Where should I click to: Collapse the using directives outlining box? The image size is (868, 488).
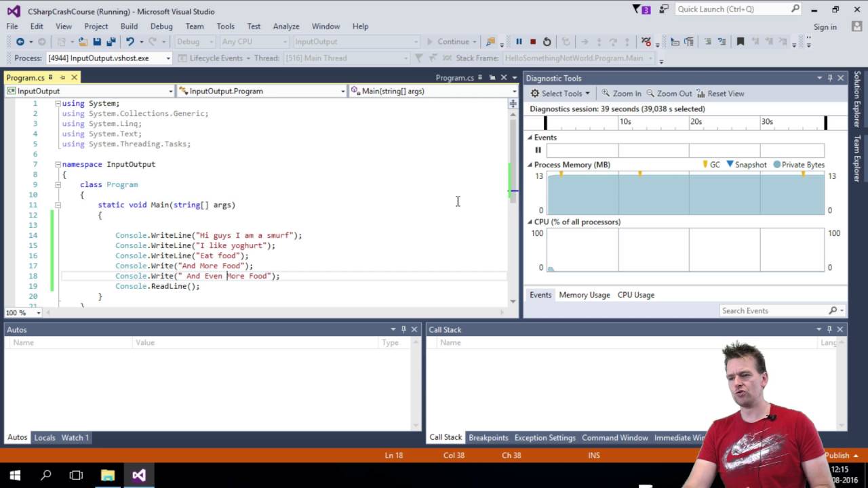click(x=58, y=103)
